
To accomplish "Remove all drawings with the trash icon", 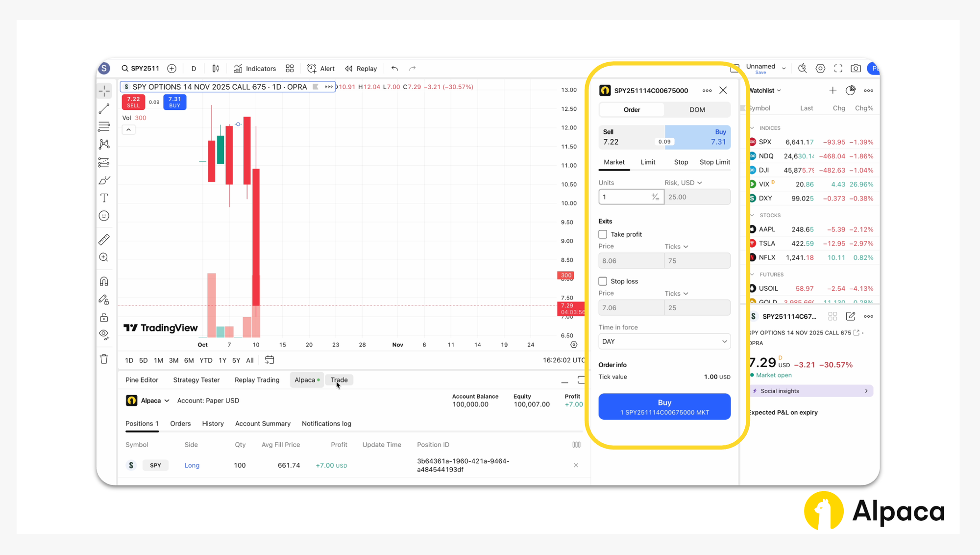I will 104,359.
